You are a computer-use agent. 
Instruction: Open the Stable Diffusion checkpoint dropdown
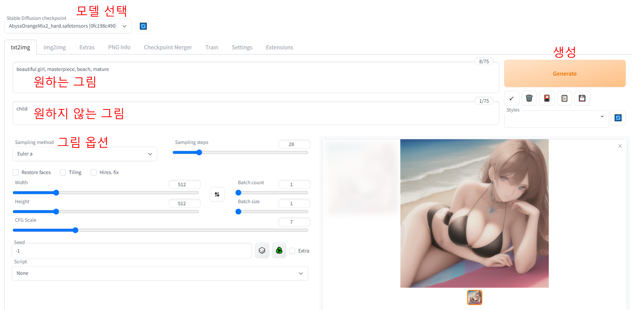pyautogui.click(x=68, y=26)
